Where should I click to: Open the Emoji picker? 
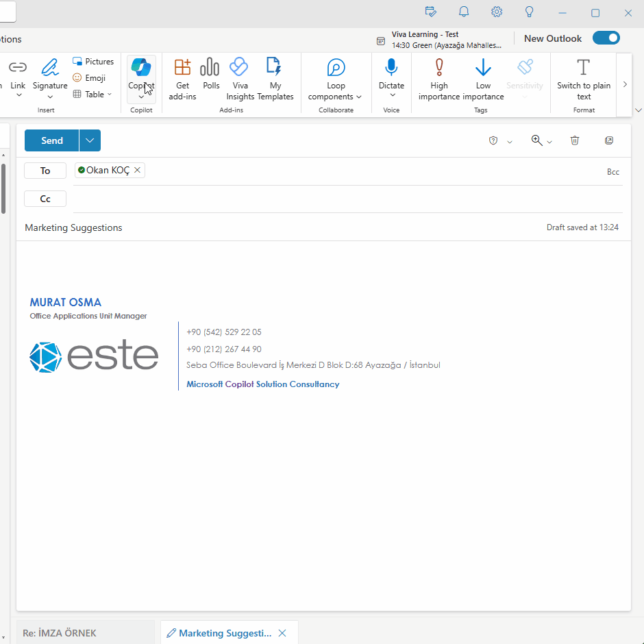tap(89, 77)
